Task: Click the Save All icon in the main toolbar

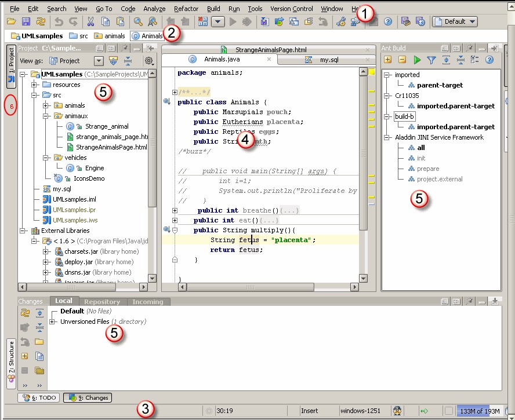Action: (26, 21)
